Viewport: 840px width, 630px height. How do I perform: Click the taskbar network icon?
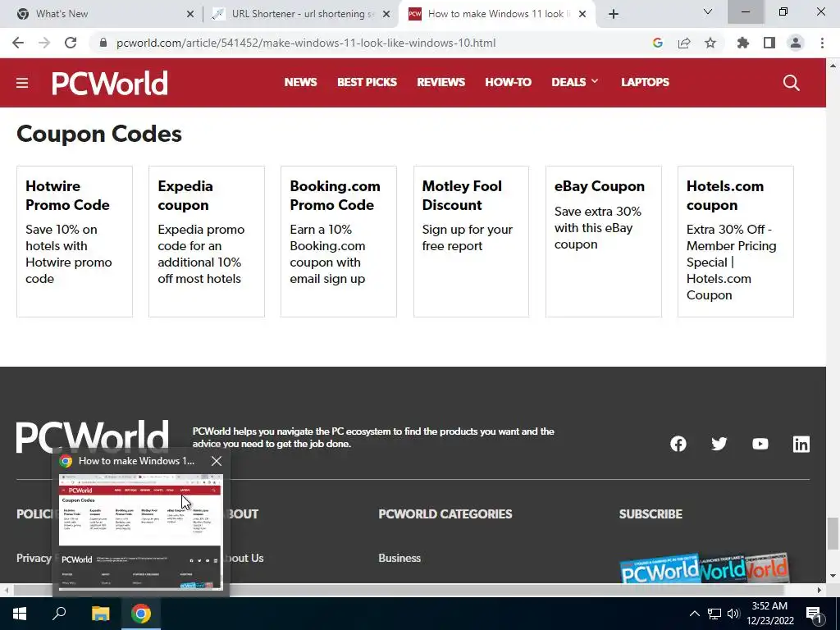pyautogui.click(x=714, y=614)
